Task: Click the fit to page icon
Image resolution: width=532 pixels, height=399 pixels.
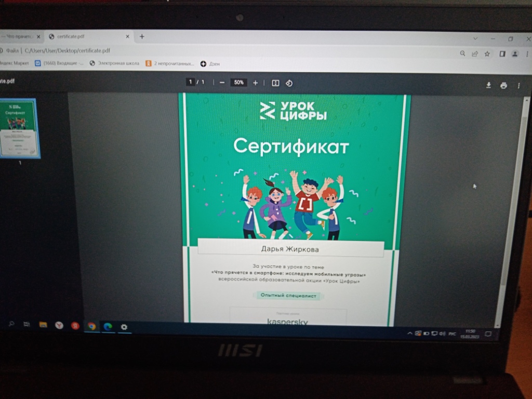Action: coord(275,83)
